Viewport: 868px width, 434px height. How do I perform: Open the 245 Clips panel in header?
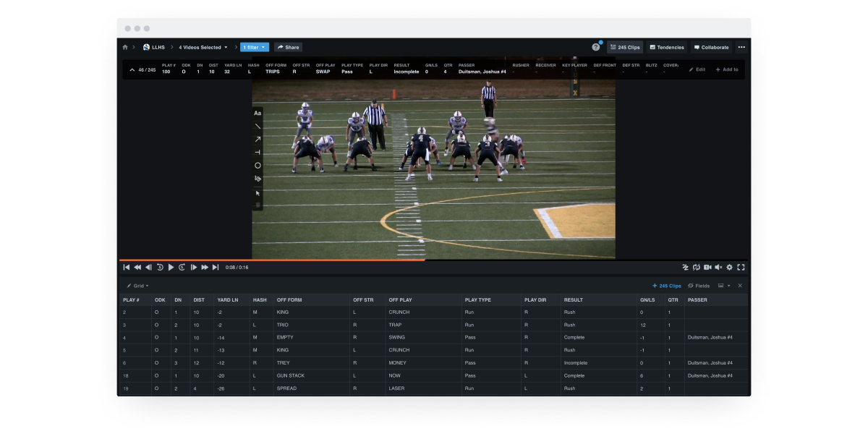tap(625, 48)
